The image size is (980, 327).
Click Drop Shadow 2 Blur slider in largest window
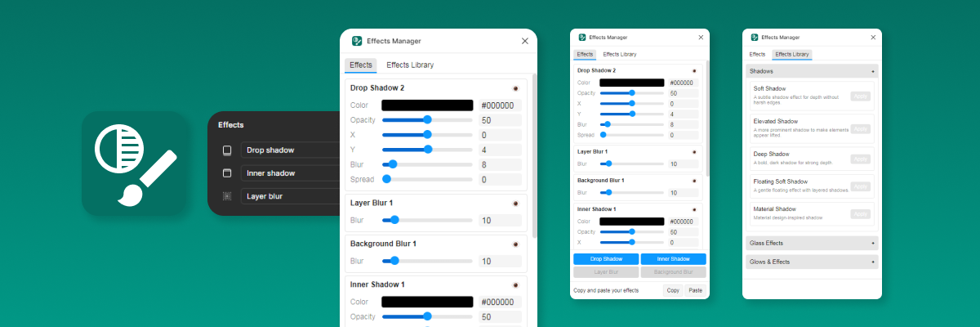(427, 164)
